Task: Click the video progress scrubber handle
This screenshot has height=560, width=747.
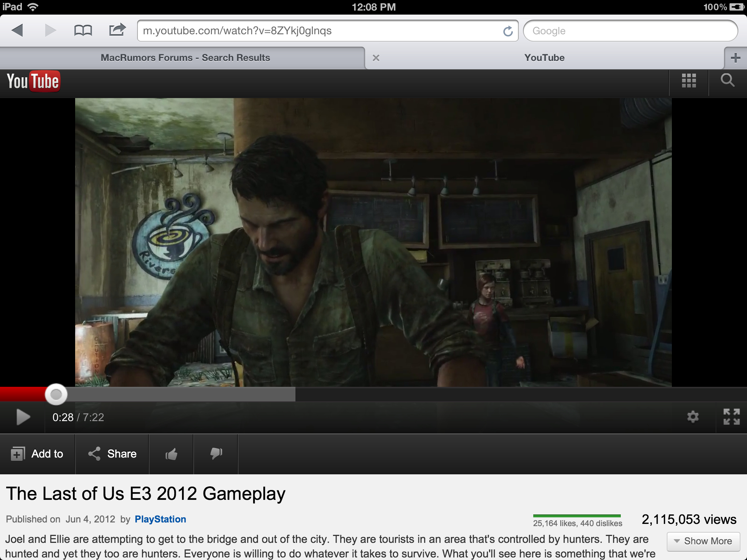Action: (56, 394)
